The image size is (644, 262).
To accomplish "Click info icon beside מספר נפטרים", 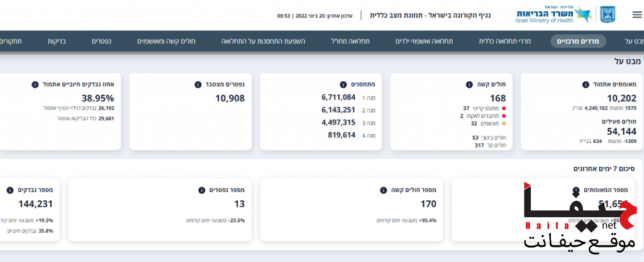I will coord(201,190).
